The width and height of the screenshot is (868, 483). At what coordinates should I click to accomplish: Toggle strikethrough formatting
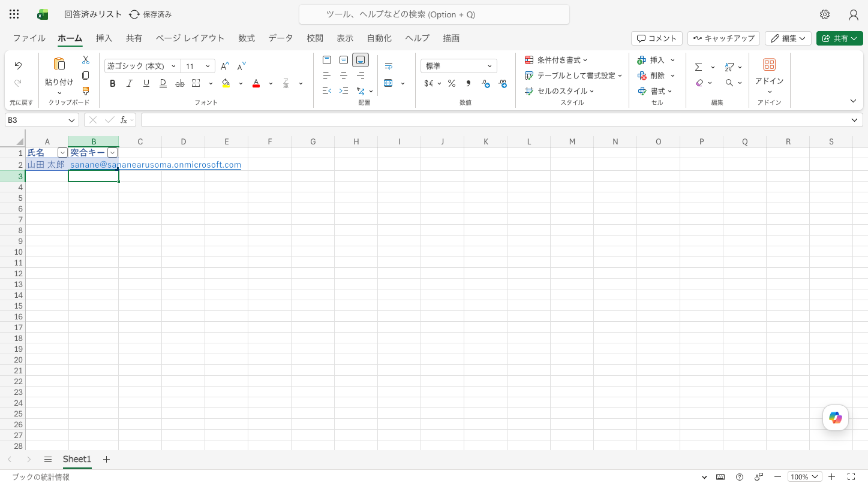click(179, 83)
